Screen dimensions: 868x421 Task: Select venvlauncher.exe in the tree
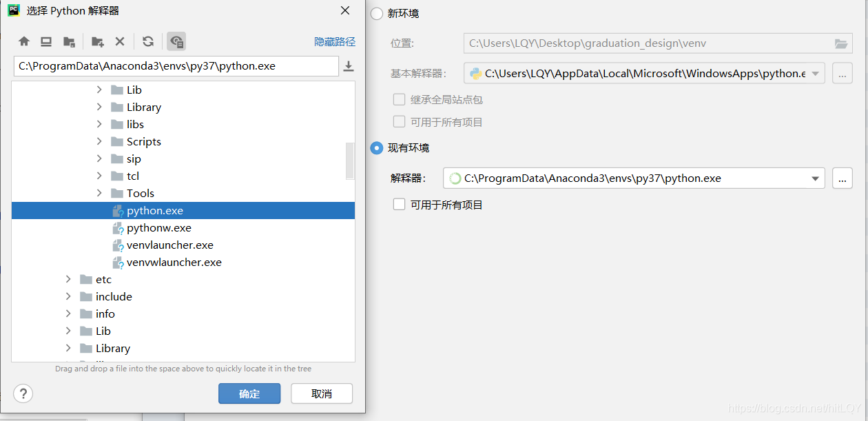click(183, 245)
